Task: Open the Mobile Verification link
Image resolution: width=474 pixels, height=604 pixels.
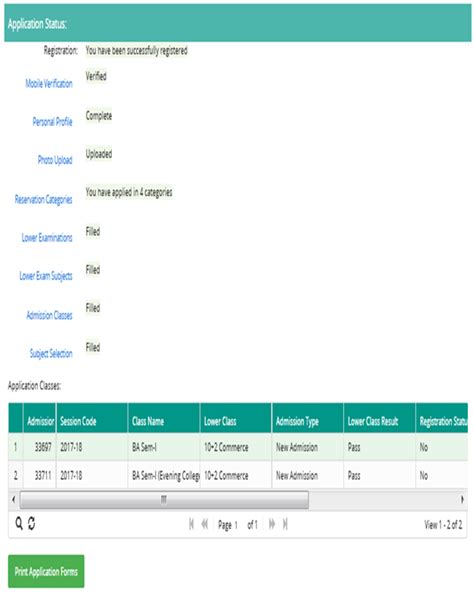Action: pyautogui.click(x=49, y=84)
